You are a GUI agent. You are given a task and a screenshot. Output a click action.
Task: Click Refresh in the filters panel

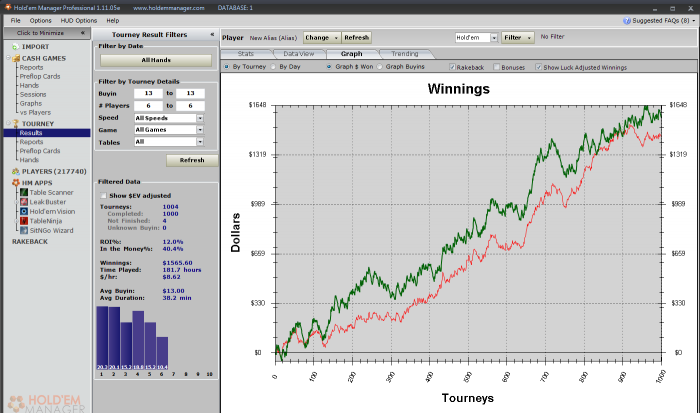click(x=192, y=160)
